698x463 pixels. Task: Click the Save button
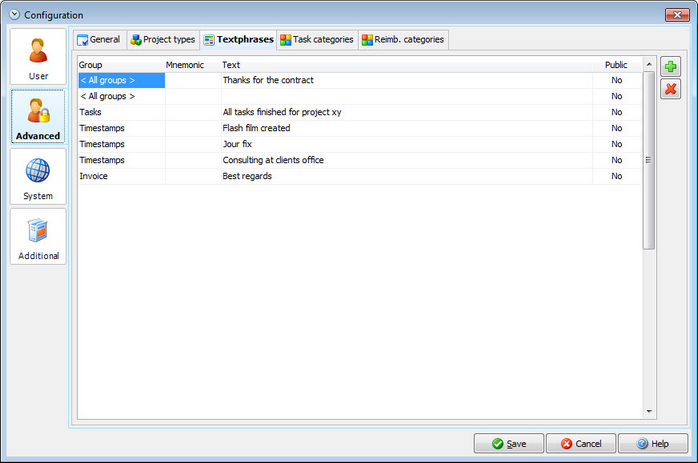point(509,443)
